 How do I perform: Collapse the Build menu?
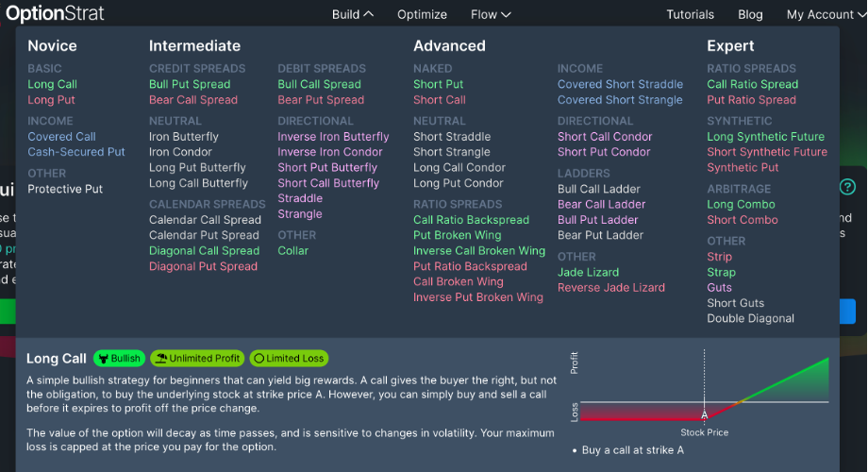353,14
